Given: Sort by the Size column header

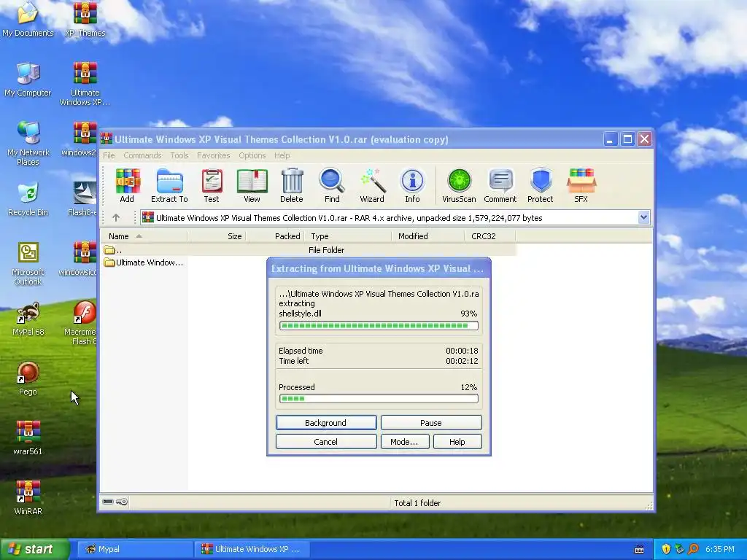Looking at the screenshot, I should [216, 236].
